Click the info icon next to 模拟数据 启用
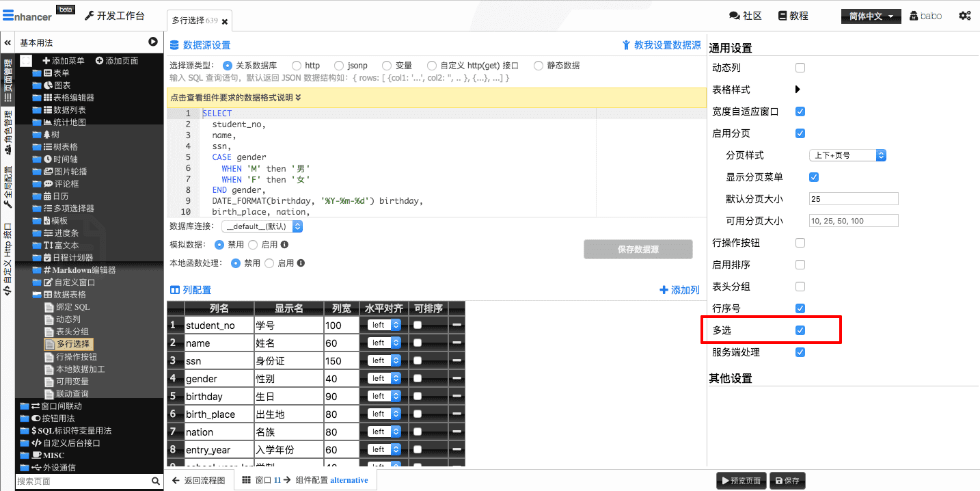The width and height of the screenshot is (980, 491). coord(284,244)
